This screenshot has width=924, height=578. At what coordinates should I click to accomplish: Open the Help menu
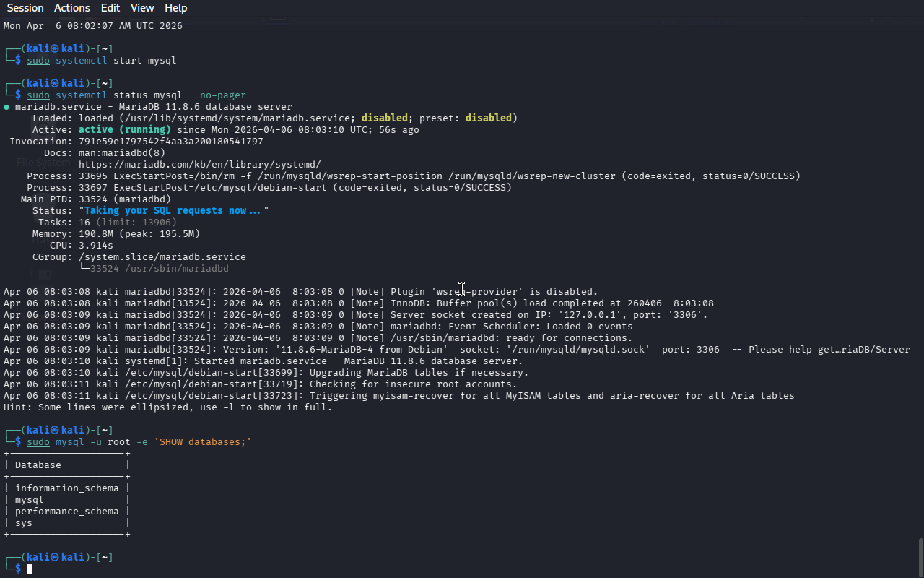click(175, 8)
